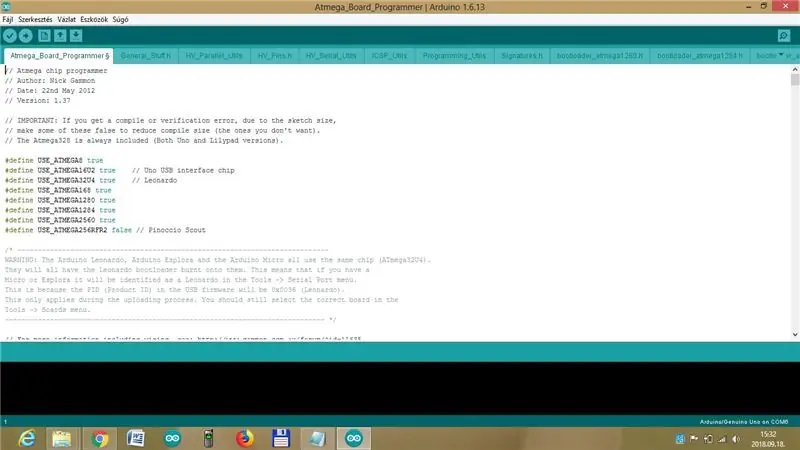Click the '// Date: 22nd May 2012' line
This screenshot has height=450, width=800.
(x=50, y=90)
